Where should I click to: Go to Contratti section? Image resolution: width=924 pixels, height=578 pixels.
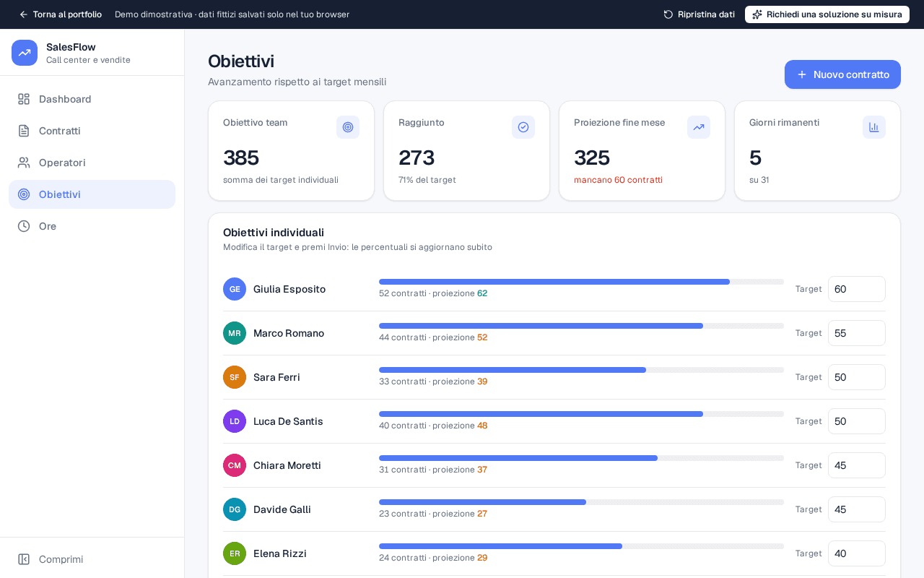point(92,131)
